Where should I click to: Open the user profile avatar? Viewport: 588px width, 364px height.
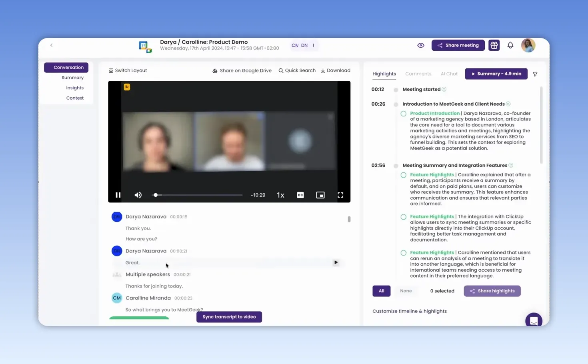point(528,45)
